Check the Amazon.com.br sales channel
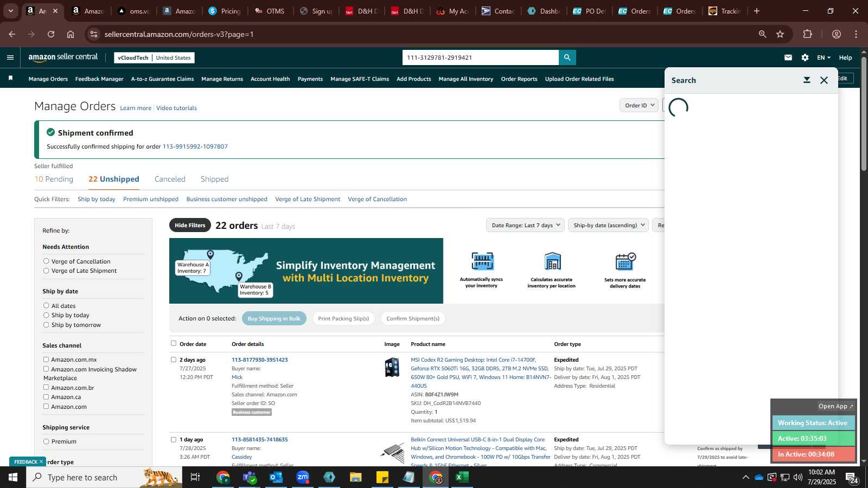Viewport: 868px width, 488px height. coord(46,388)
